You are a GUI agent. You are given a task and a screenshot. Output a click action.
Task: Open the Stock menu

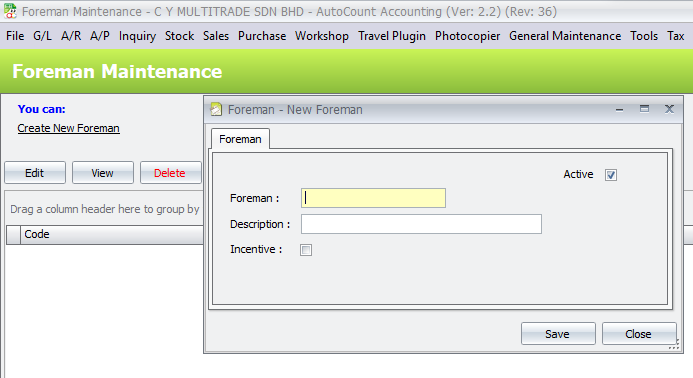point(179,36)
